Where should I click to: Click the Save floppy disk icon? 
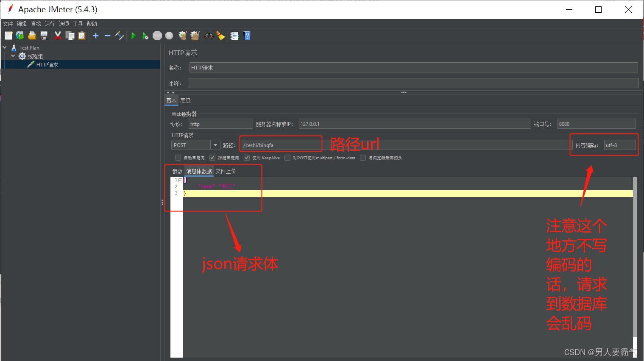44,36
